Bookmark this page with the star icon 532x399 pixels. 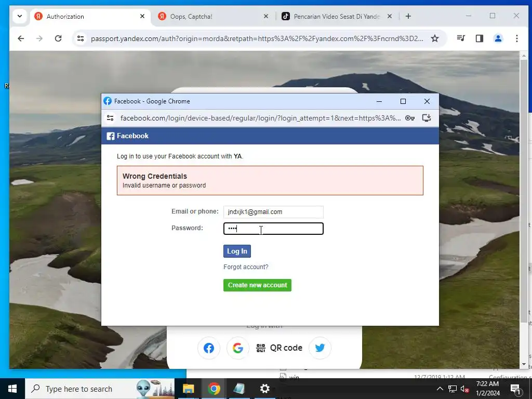tap(435, 38)
